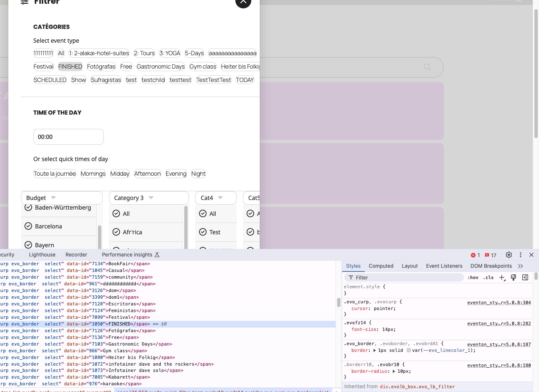Close the Filtrer panel with X
This screenshot has width=539, height=392.
click(x=243, y=2)
